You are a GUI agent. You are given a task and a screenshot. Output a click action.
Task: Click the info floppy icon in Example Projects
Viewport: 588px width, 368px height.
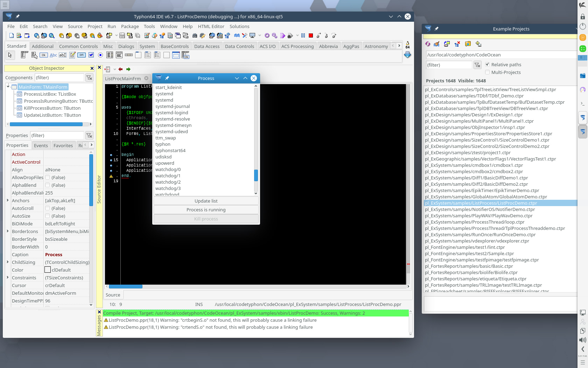(x=478, y=44)
